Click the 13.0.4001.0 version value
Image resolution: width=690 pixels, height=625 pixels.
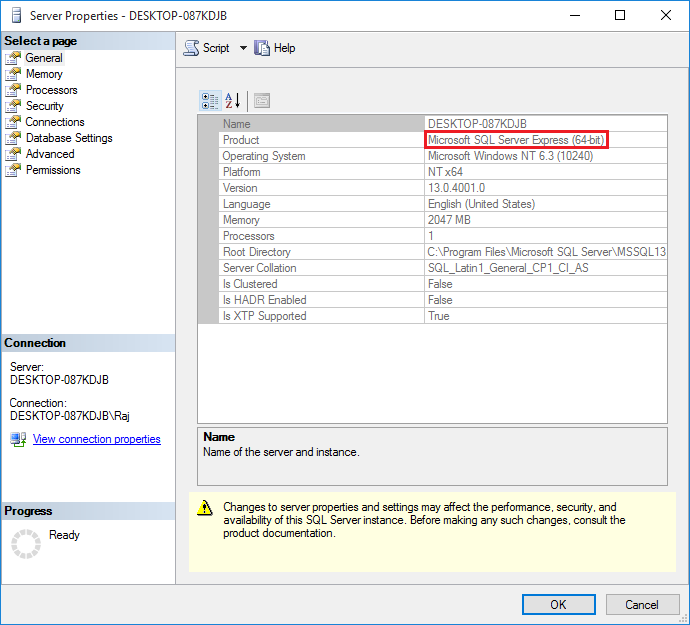click(x=456, y=188)
